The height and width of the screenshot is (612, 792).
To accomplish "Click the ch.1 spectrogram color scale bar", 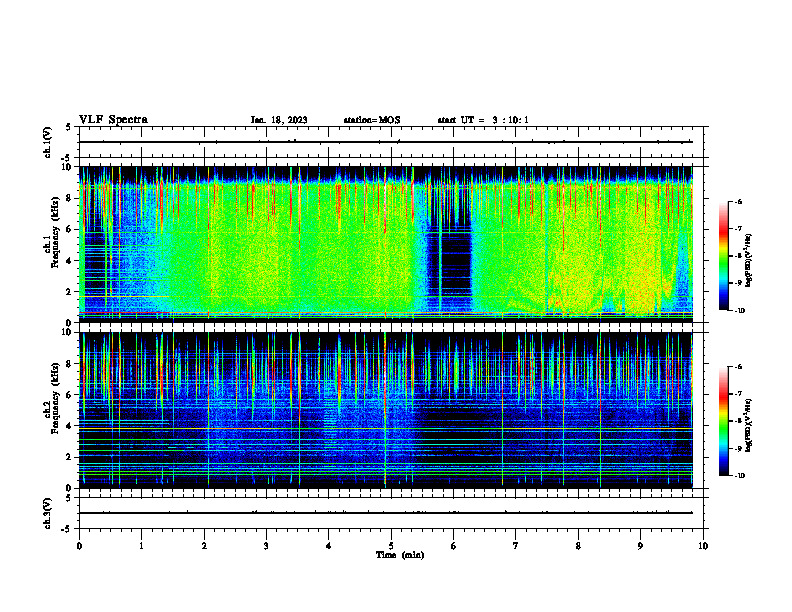I will pyautogui.click(x=723, y=256).
